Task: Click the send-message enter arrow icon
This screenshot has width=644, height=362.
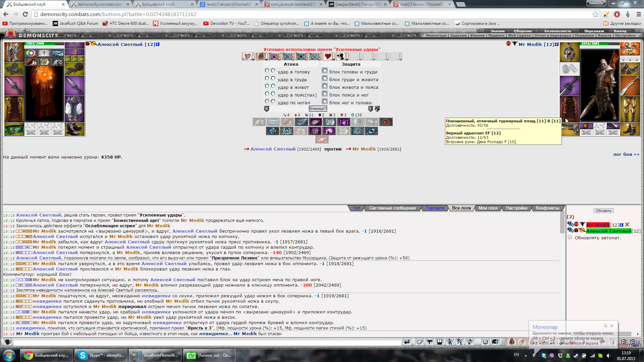Action: tap(407, 342)
